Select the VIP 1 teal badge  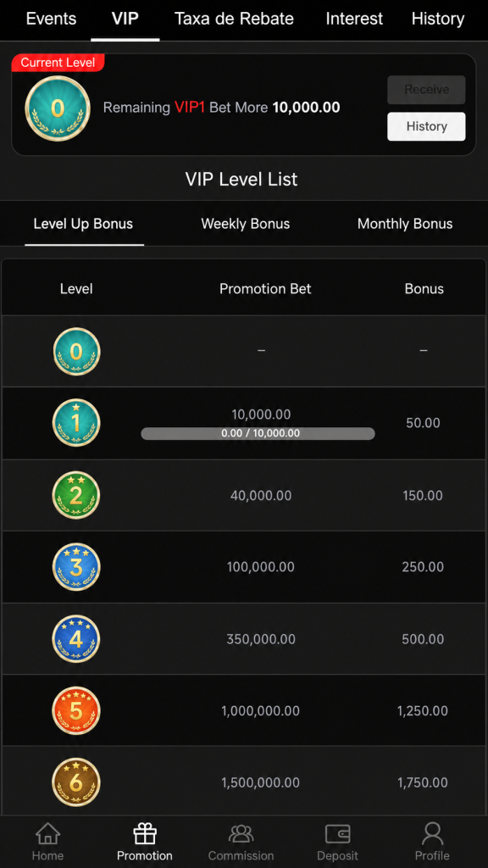coord(76,423)
